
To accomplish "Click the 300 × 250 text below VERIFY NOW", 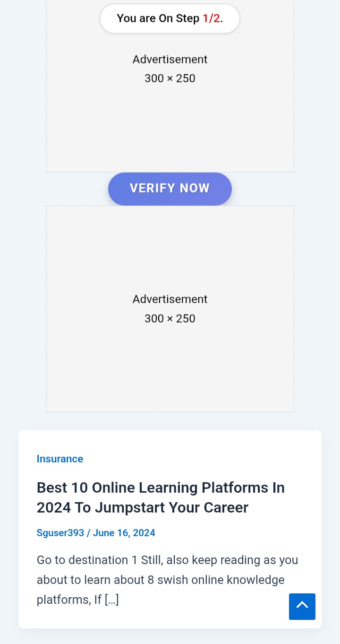I will pyautogui.click(x=170, y=319).
